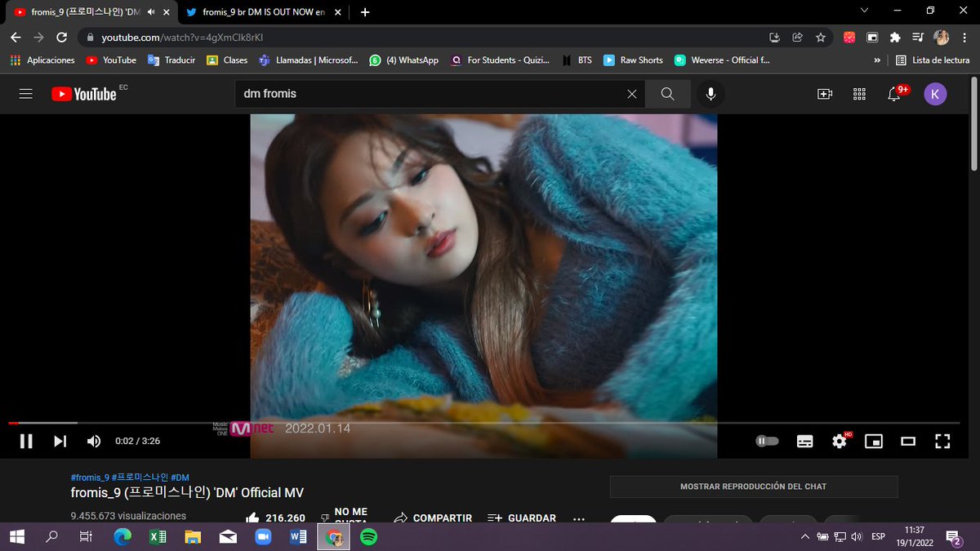Screen dimensions: 980x551
Task: Open the Raw Shorts bookmark
Action: click(633, 60)
